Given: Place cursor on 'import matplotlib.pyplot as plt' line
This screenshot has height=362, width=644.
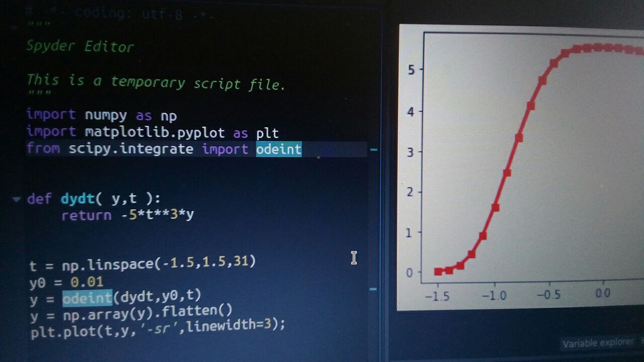Looking at the screenshot, I should 152,133.
